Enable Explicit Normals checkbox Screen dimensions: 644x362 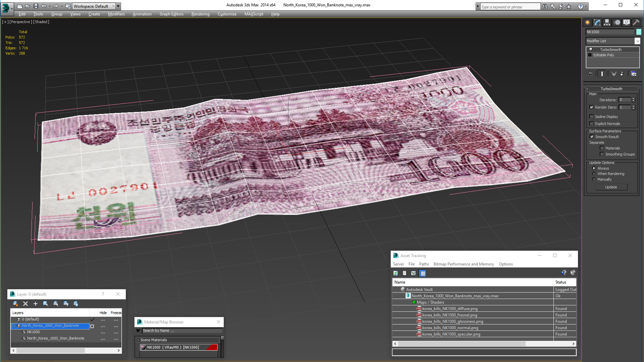[591, 124]
